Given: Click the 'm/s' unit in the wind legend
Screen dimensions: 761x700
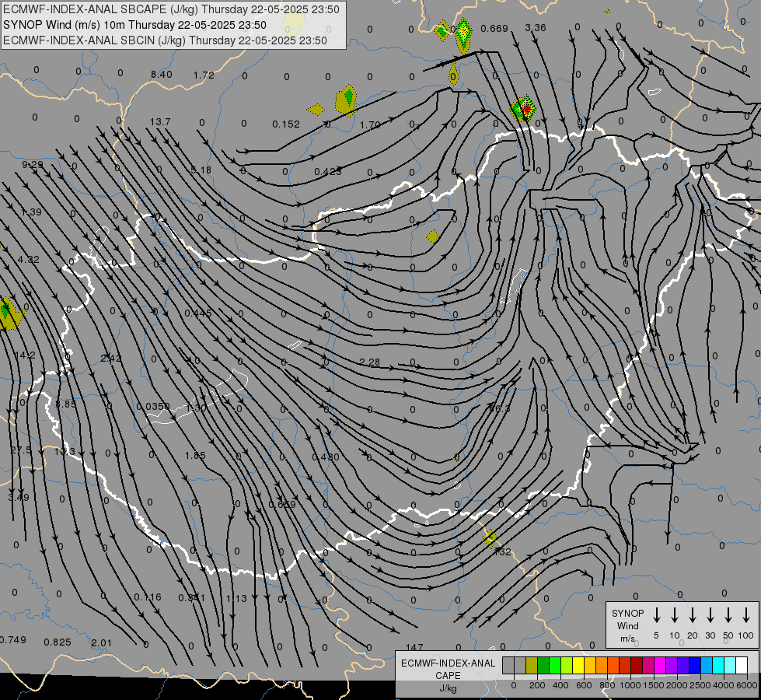Looking at the screenshot, I should (627, 639).
